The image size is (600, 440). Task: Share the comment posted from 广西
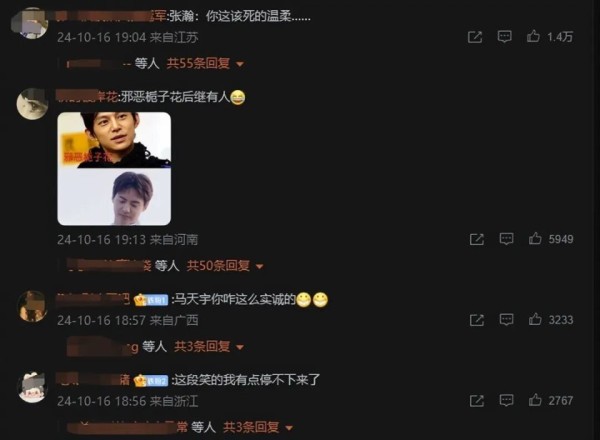coord(477,320)
